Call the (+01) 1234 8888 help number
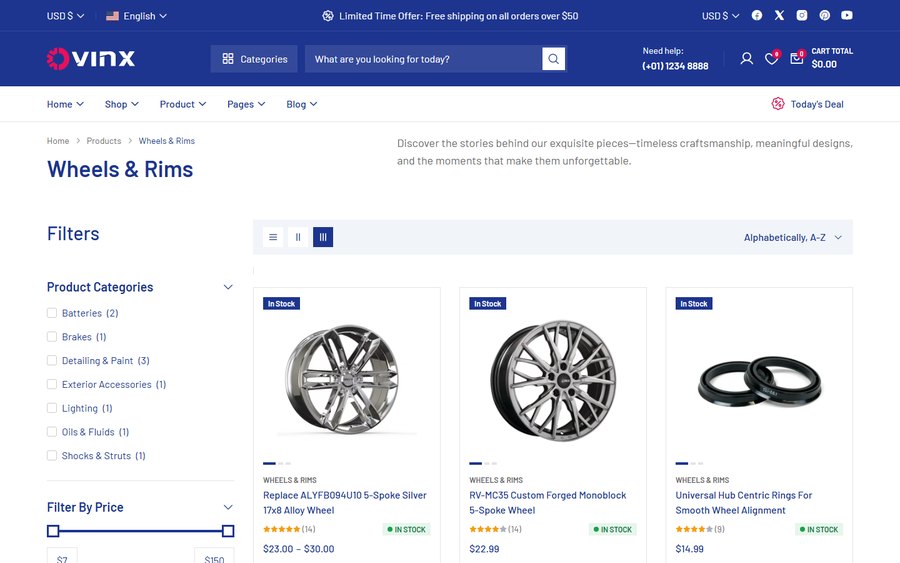Viewport: 900px width, 563px height. point(675,66)
